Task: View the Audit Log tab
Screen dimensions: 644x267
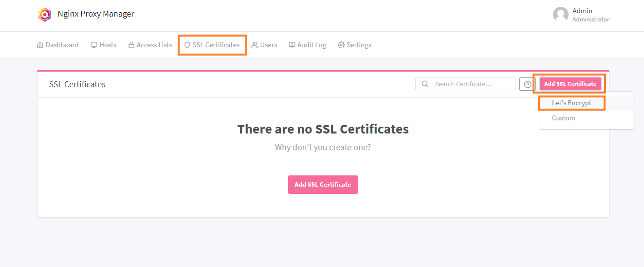Action: tap(308, 45)
